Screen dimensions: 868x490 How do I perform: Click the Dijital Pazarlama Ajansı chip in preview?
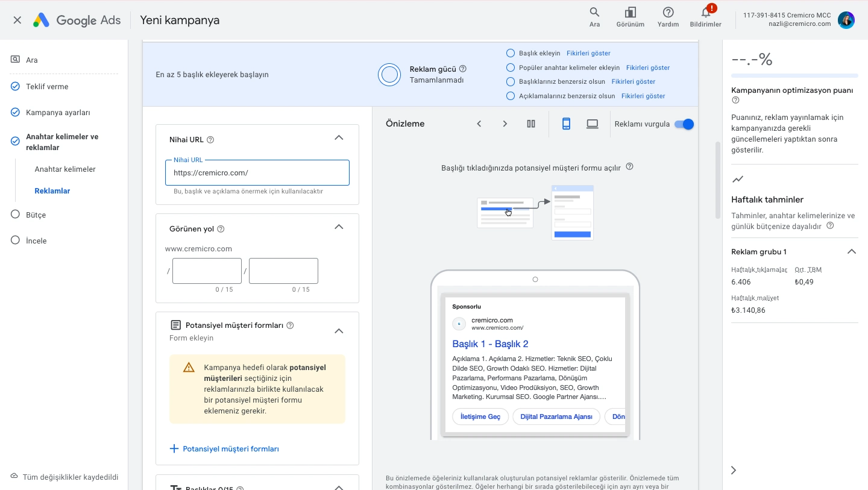[556, 416]
